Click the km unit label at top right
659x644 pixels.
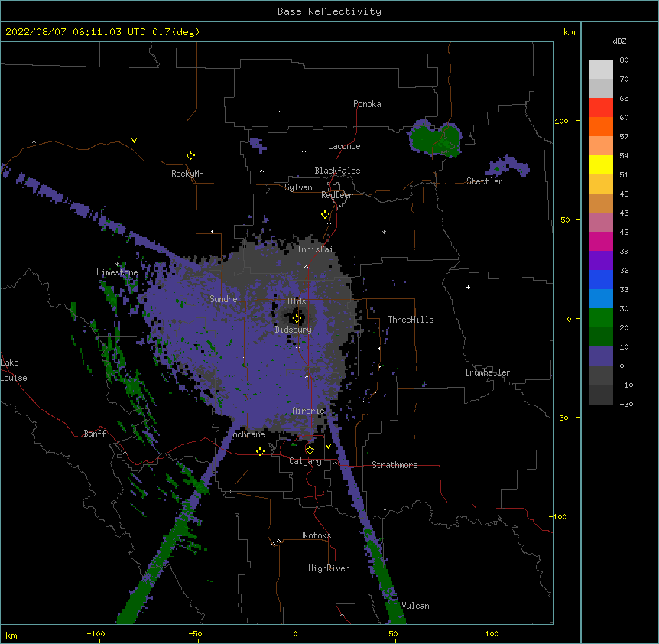point(569,32)
